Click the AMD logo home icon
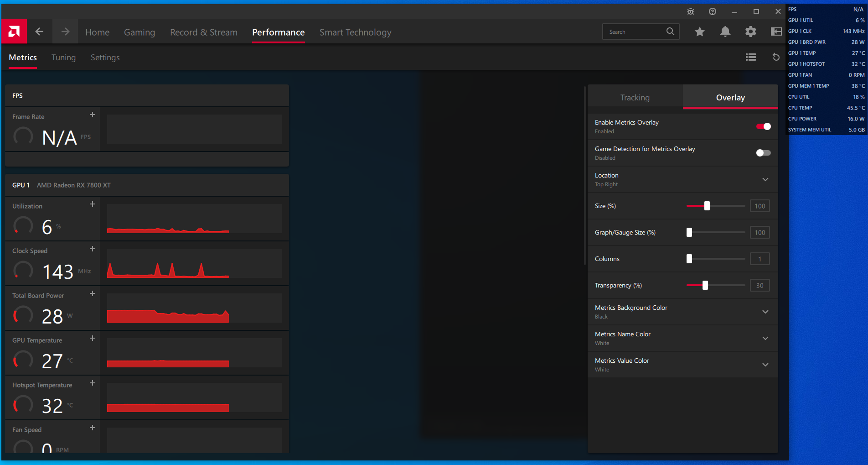 [x=14, y=31]
